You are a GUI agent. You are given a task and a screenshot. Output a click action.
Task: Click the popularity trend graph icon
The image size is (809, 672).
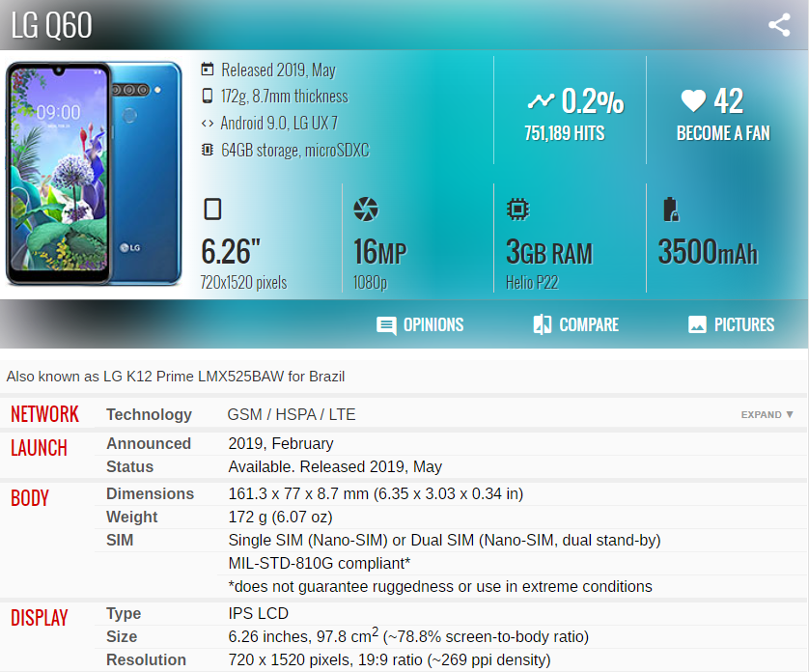541,100
